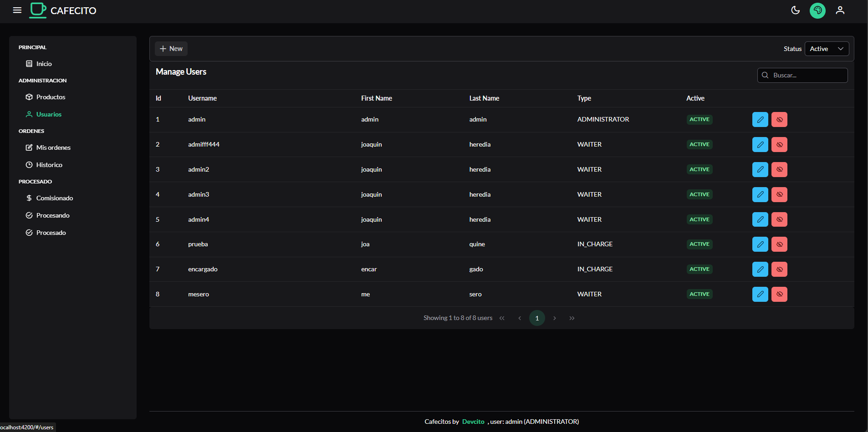Viewport: 868px width, 432px height.
Task: Click the Cafecito cup logo
Action: [x=38, y=10]
